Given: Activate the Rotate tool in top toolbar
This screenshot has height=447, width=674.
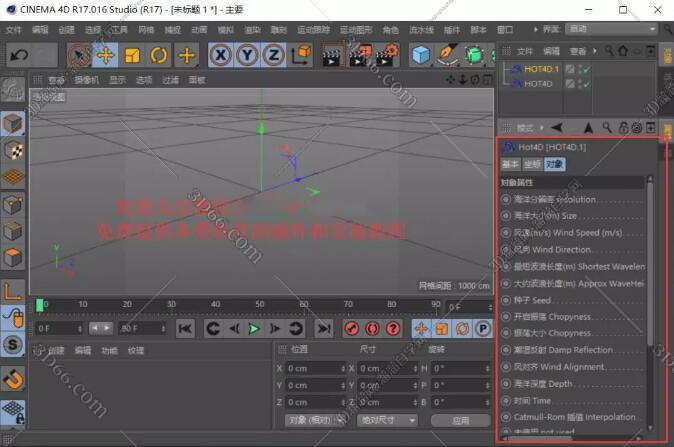Looking at the screenshot, I should click(x=159, y=55).
